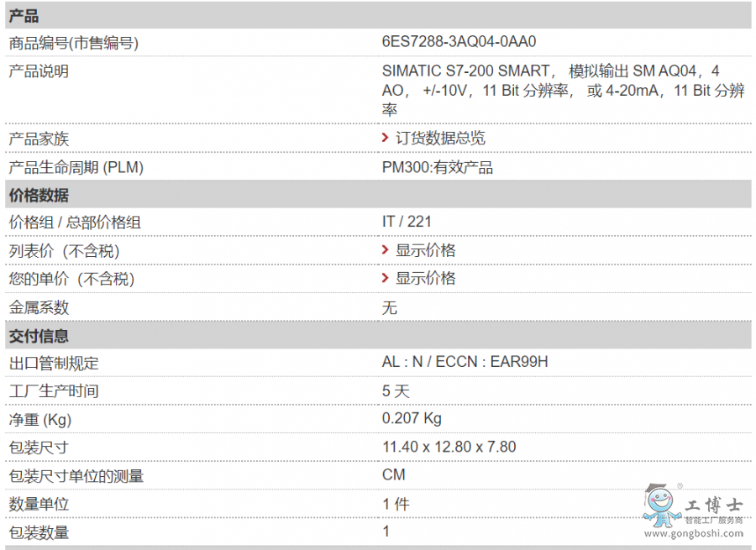Select the 价格数据 section header
The image size is (756, 550).
point(39,196)
